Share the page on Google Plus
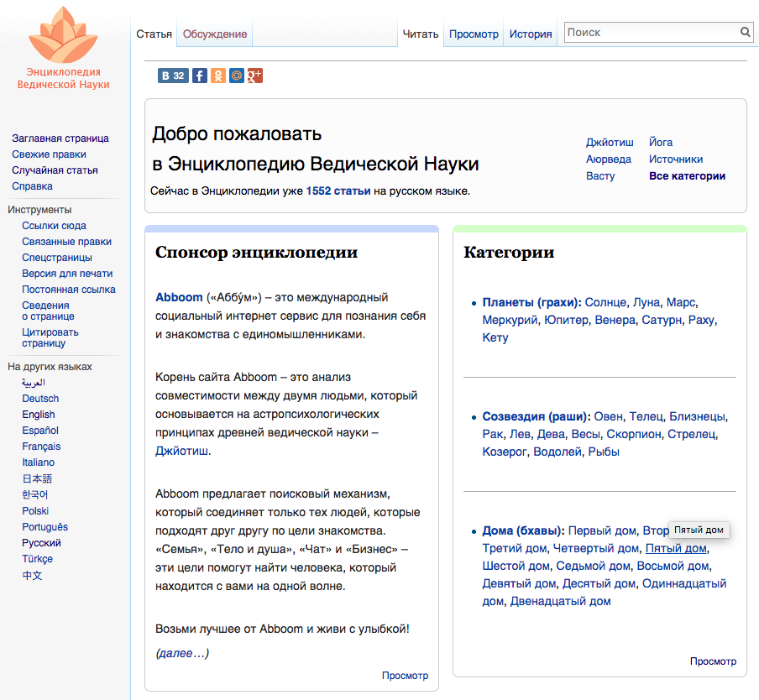This screenshot has height=700, width=759. click(x=255, y=76)
